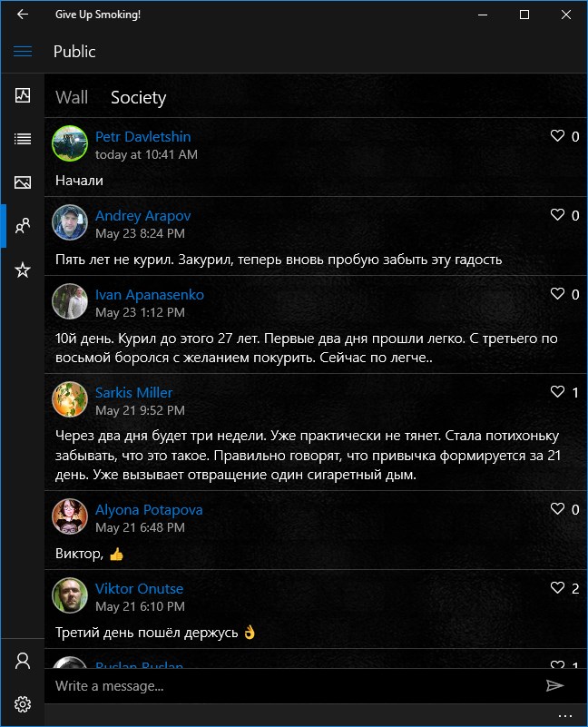Open the pictures gallery sidebar icon
Image resolution: width=588 pixels, height=727 pixels.
(23, 182)
